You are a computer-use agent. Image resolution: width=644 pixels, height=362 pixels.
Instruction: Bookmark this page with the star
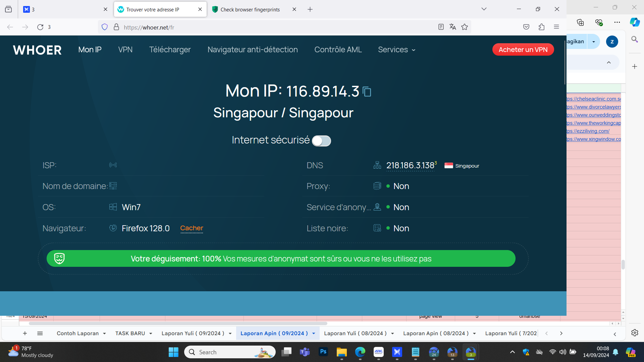tap(465, 27)
